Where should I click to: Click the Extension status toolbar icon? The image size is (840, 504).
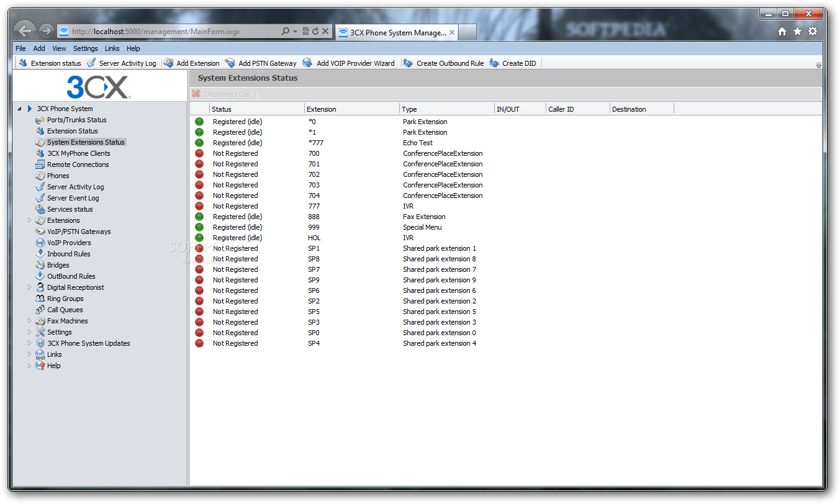(23, 63)
